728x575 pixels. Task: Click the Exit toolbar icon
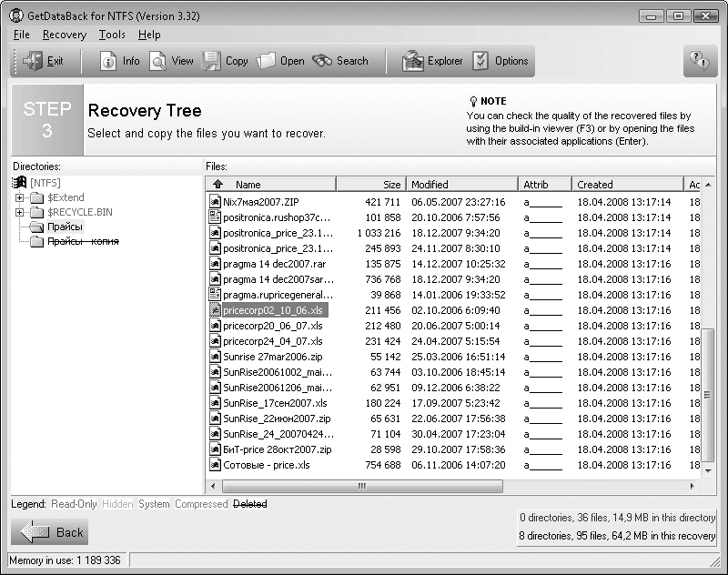pos(33,61)
